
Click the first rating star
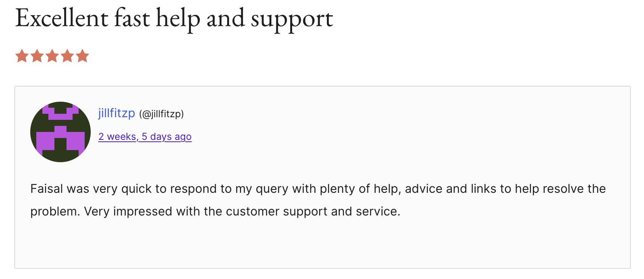coord(22,56)
